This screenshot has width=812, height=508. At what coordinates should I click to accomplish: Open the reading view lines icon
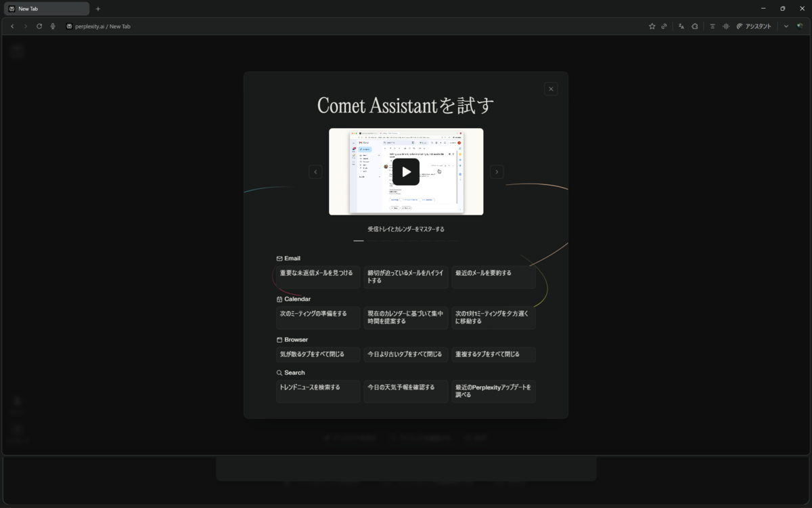pos(712,26)
